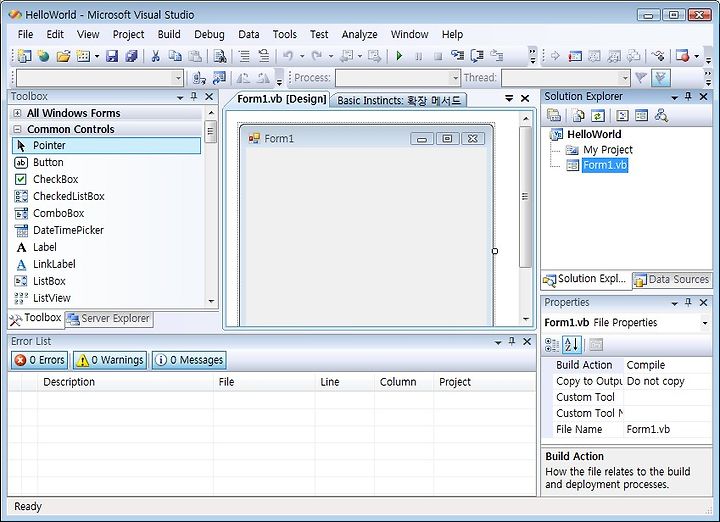Uncomment the selected lines icon
Image resolution: width=720 pixels, height=522 pixels.
264,56
